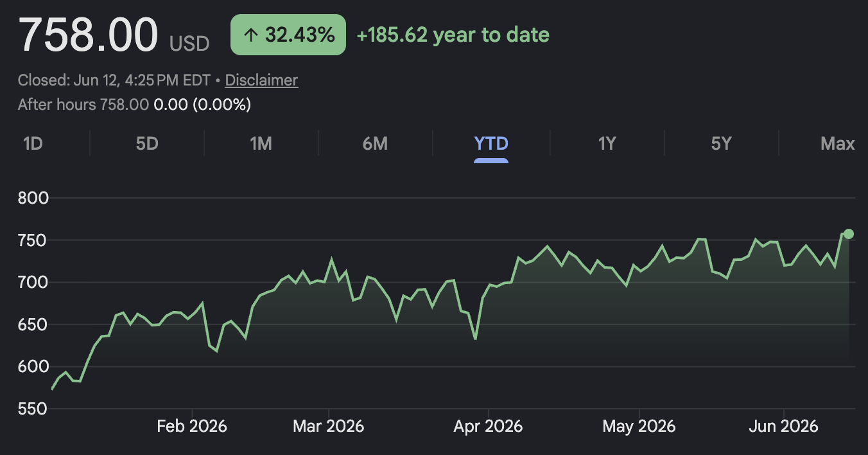Screen dimensions: 868x455
Task: Switch to the 5D time range tab
Action: coord(147,143)
